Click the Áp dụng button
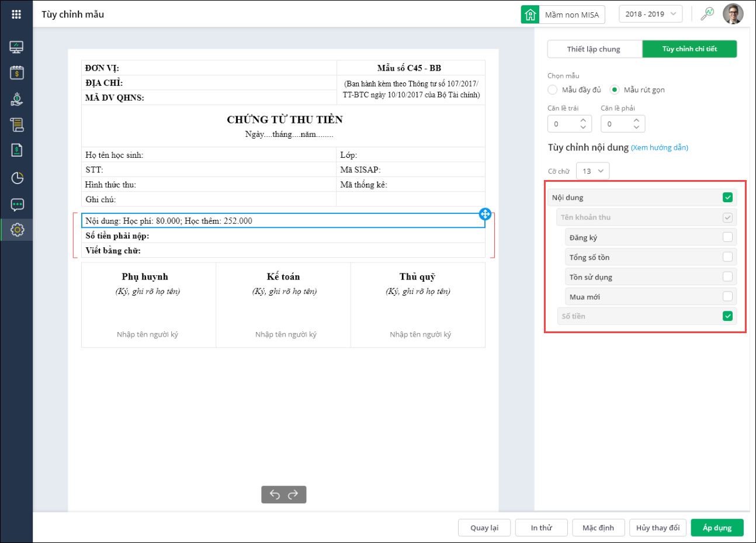Viewport: 756px width, 543px height. [x=717, y=528]
